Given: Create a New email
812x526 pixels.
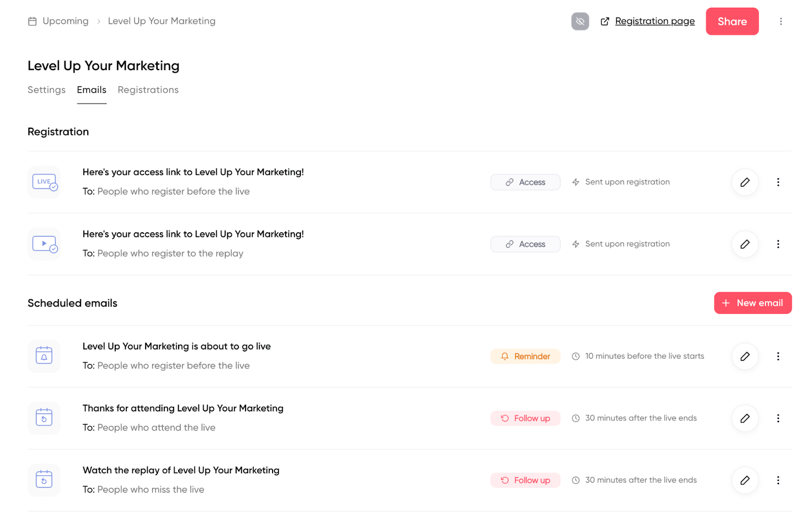Looking at the screenshot, I should [752, 303].
